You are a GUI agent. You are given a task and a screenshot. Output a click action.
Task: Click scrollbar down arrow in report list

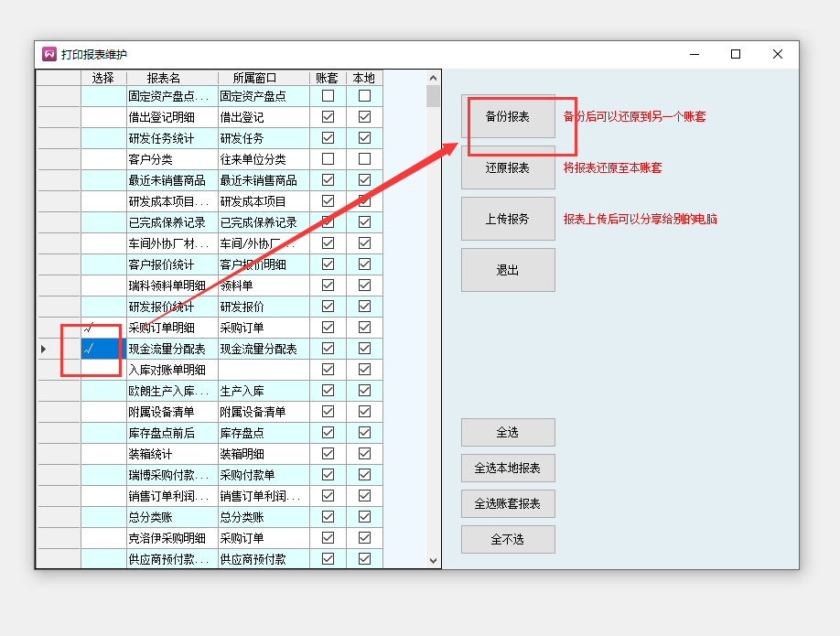click(x=434, y=560)
